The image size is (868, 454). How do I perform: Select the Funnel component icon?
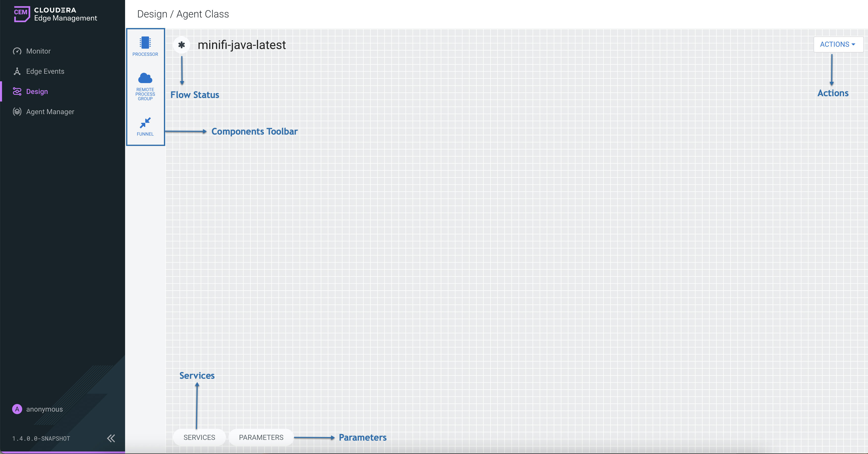click(x=145, y=123)
